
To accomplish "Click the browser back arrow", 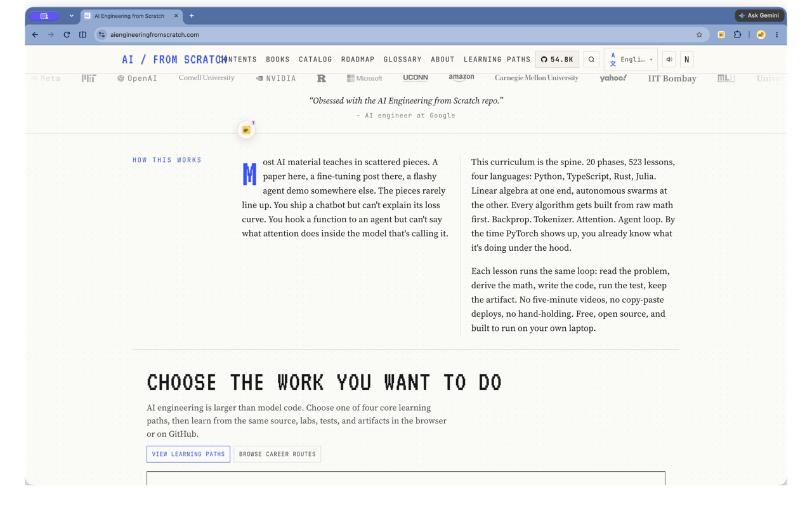I will pyautogui.click(x=35, y=35).
